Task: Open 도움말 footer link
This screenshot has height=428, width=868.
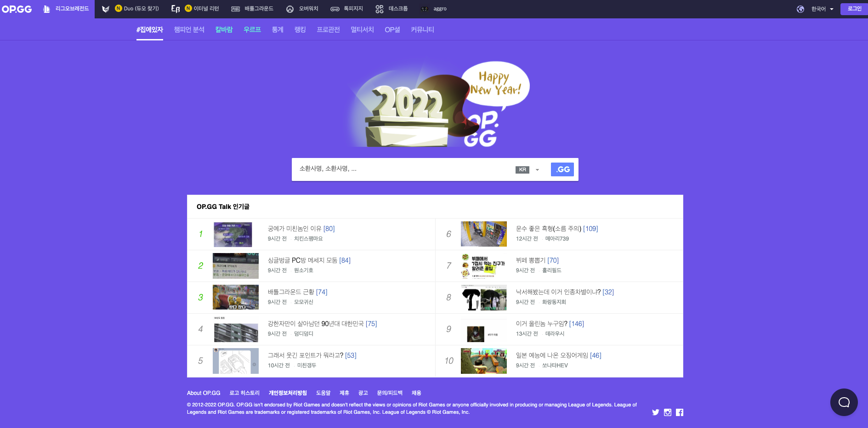Action: (323, 393)
